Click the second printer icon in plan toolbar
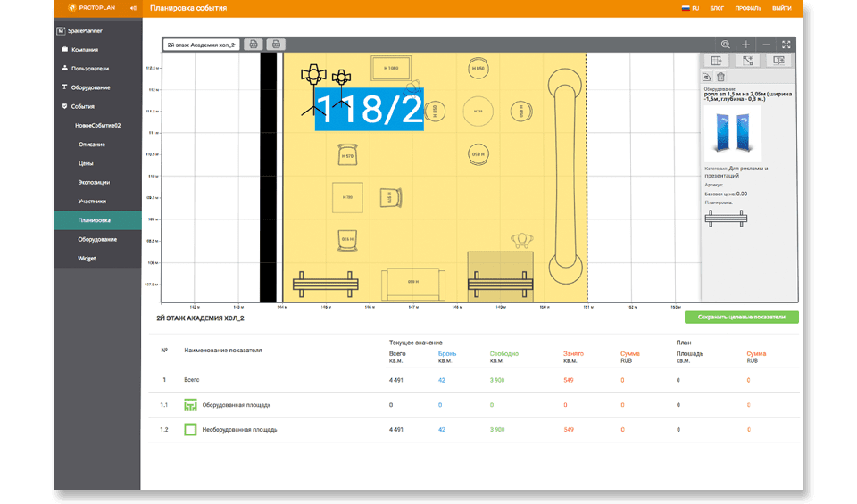857x504 pixels. pos(276,45)
